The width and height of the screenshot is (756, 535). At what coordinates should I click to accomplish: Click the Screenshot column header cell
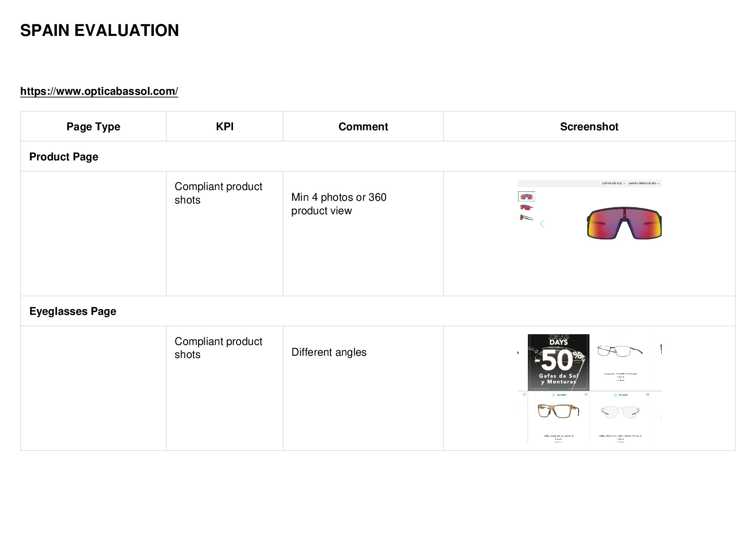589,127
